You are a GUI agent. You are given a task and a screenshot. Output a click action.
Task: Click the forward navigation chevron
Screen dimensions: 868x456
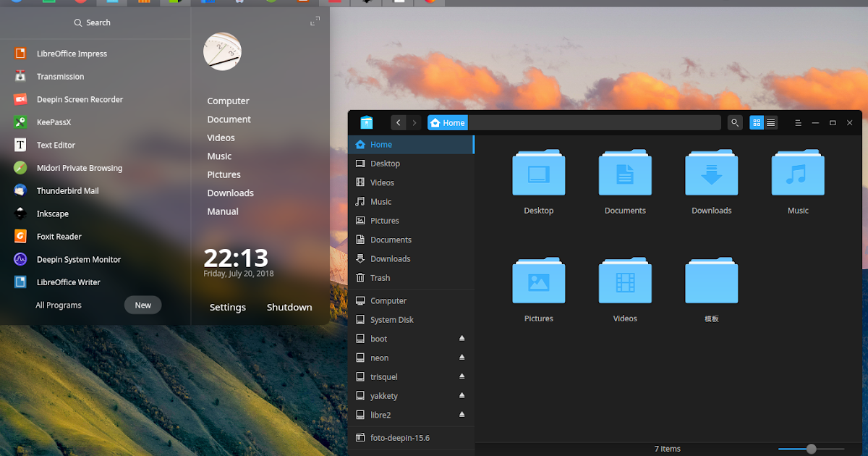pos(414,122)
